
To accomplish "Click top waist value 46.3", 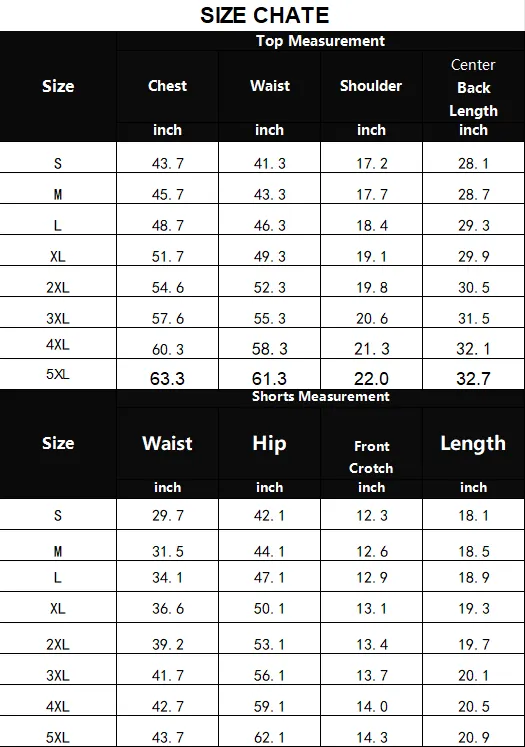I will 270,225.
